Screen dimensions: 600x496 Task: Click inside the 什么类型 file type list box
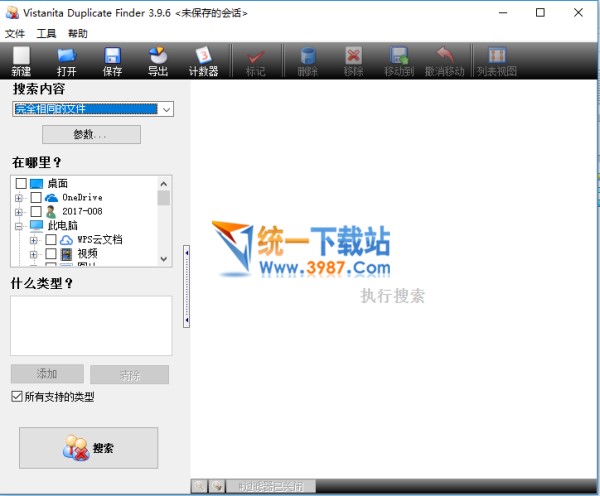click(91, 326)
